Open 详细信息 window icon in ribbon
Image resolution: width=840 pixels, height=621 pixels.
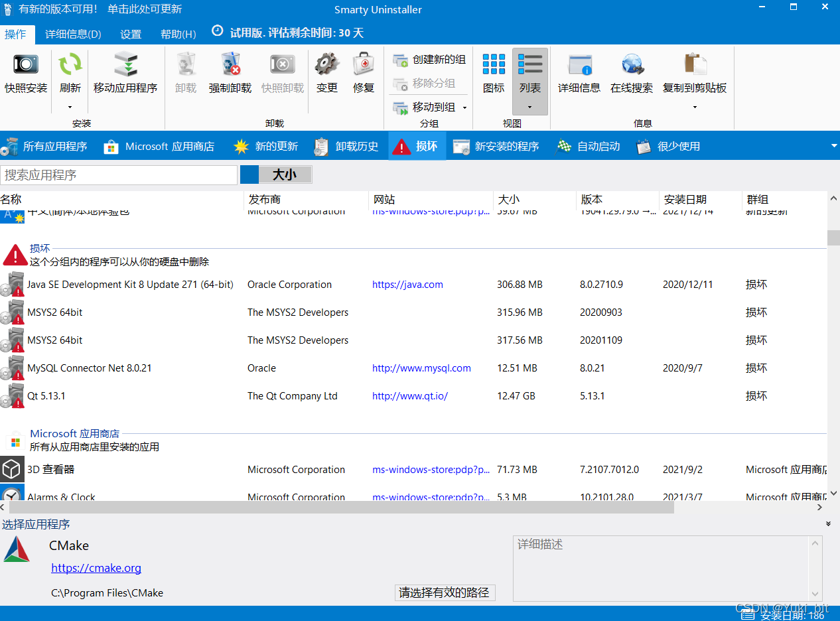579,64
